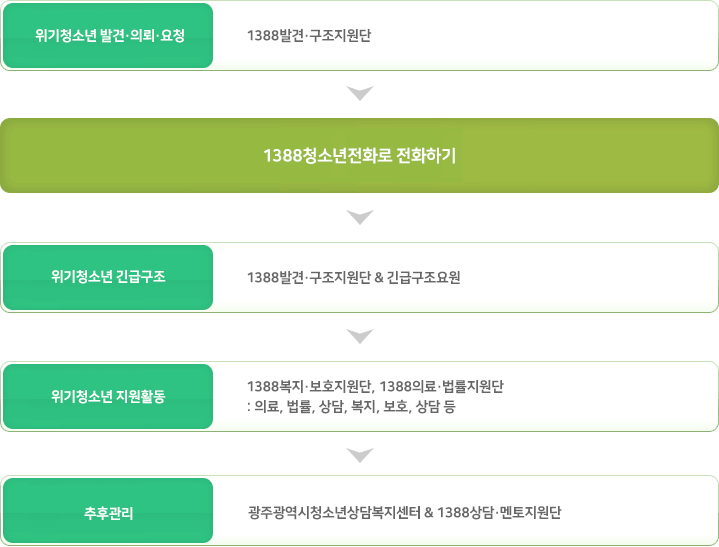Click the 1388청소년전화로 전화하기 banner
This screenshot has height=547, width=719.
pyautogui.click(x=360, y=155)
